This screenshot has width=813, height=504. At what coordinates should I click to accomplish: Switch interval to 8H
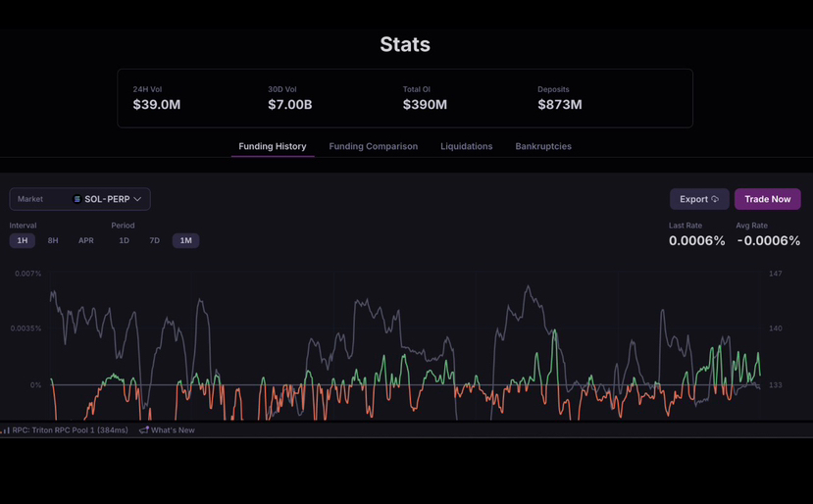(x=53, y=240)
